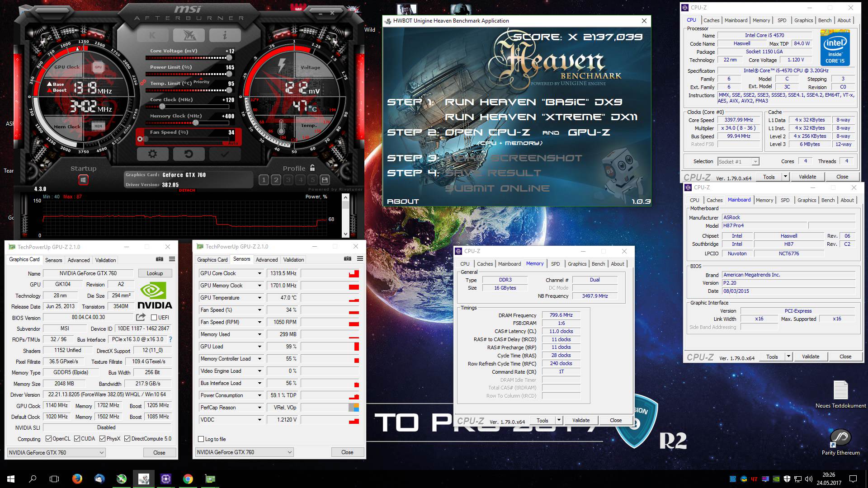Click ABOUT in Heaven Benchmark app
This screenshot has height=488, width=868.
[x=403, y=202]
